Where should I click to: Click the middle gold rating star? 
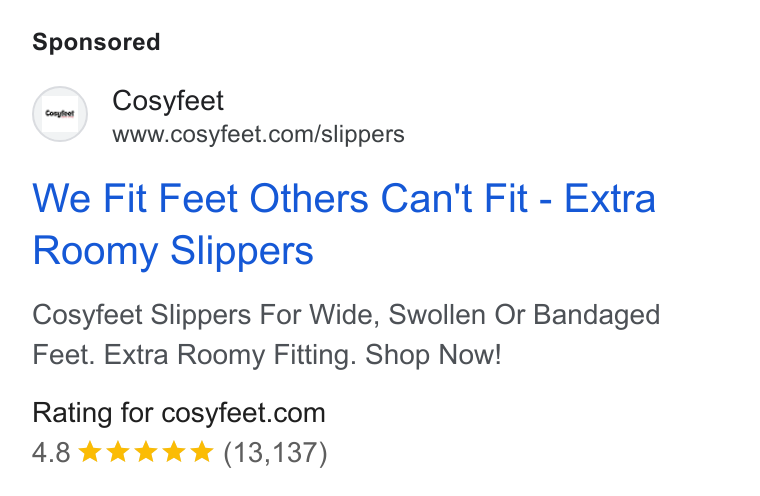146,452
